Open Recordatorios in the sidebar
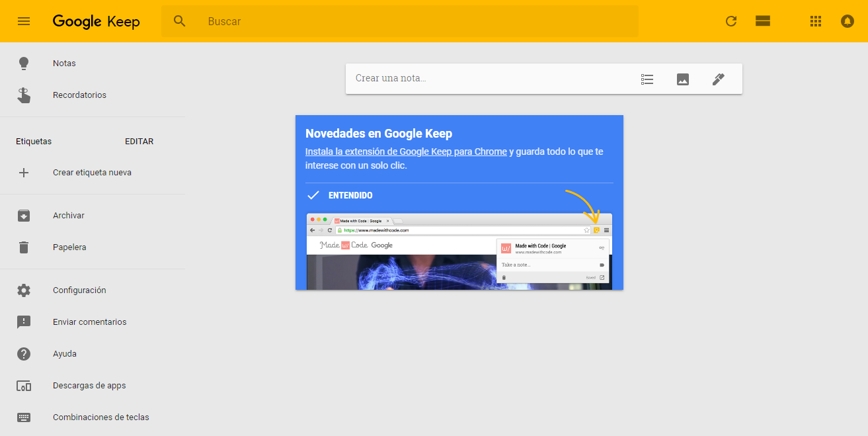The image size is (868, 436). point(79,95)
